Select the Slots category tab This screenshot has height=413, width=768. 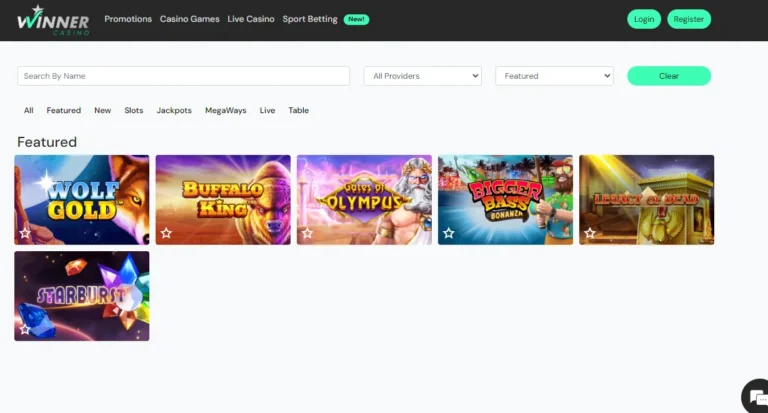(134, 111)
